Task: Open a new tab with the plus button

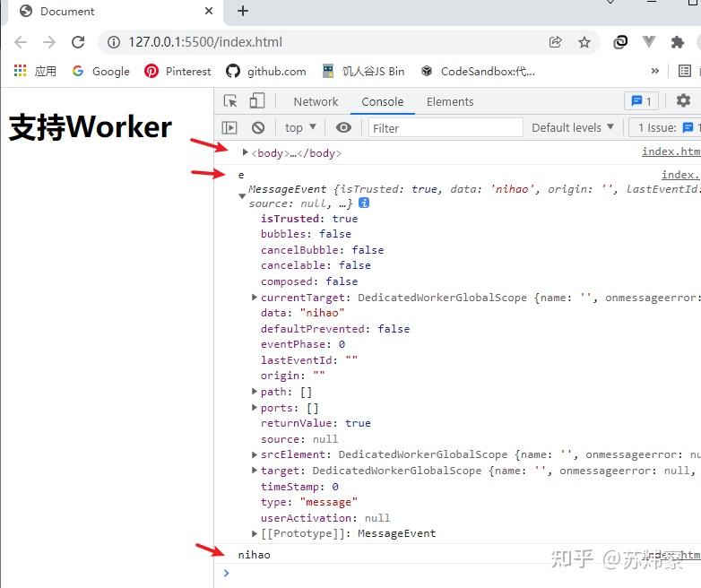Action: (x=243, y=11)
